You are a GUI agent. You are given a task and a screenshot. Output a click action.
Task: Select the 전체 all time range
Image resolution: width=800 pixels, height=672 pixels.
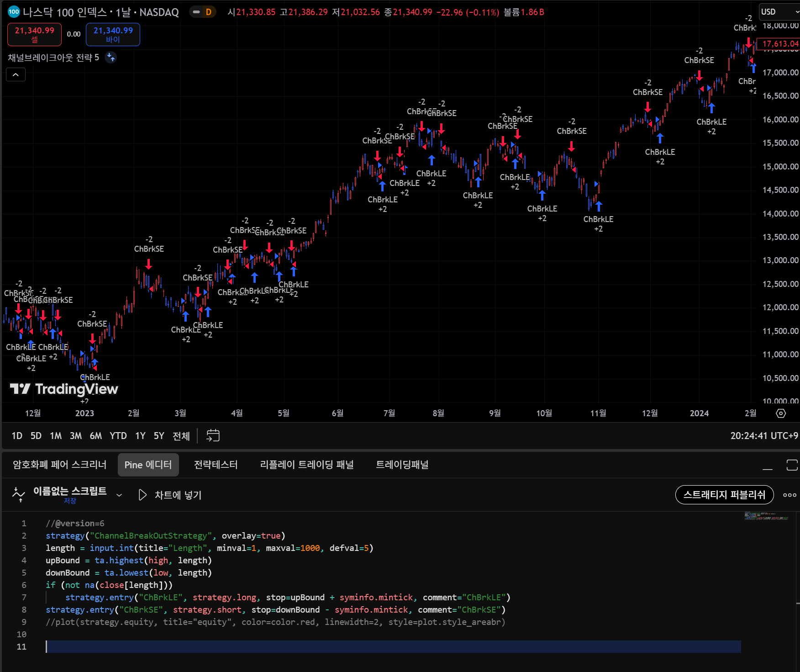pos(181,436)
